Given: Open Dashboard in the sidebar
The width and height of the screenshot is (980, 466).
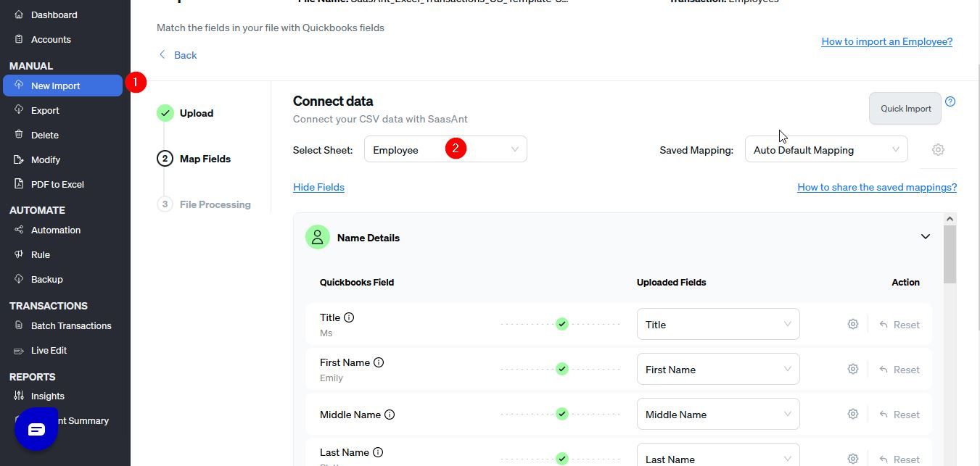Looking at the screenshot, I should tap(54, 14).
